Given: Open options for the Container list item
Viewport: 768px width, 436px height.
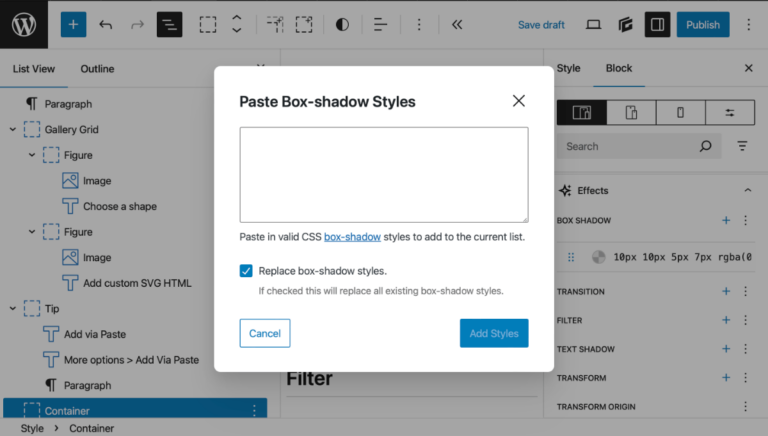Looking at the screenshot, I should (254, 411).
